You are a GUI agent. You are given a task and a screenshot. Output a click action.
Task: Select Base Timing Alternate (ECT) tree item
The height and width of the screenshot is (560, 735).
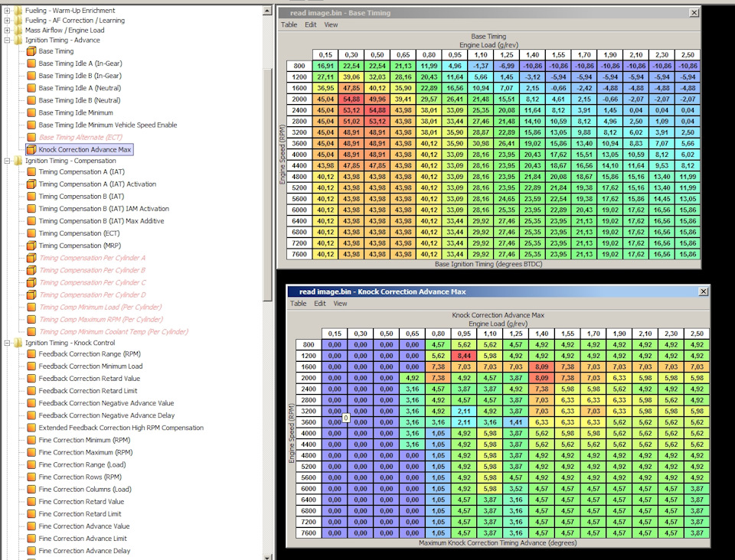[80, 137]
